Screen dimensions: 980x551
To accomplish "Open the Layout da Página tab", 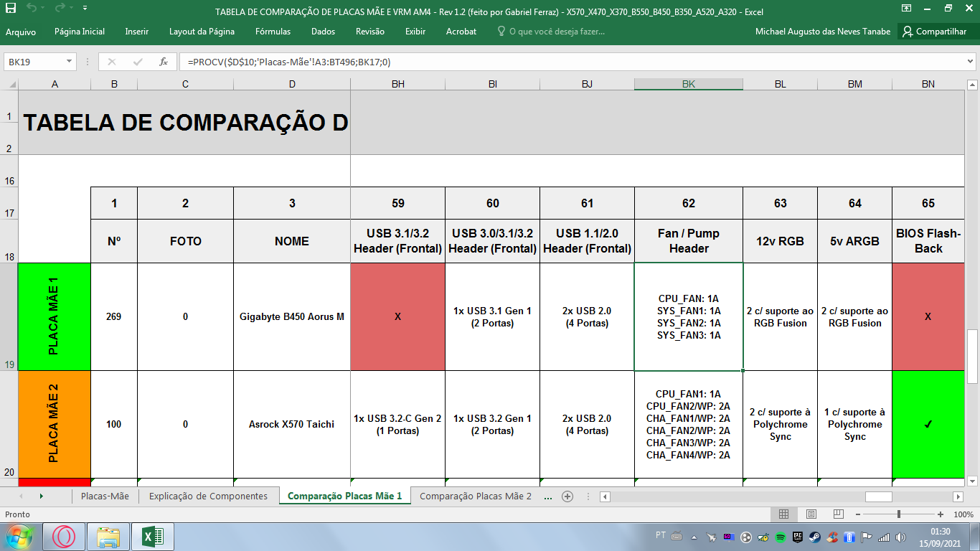I will point(202,32).
